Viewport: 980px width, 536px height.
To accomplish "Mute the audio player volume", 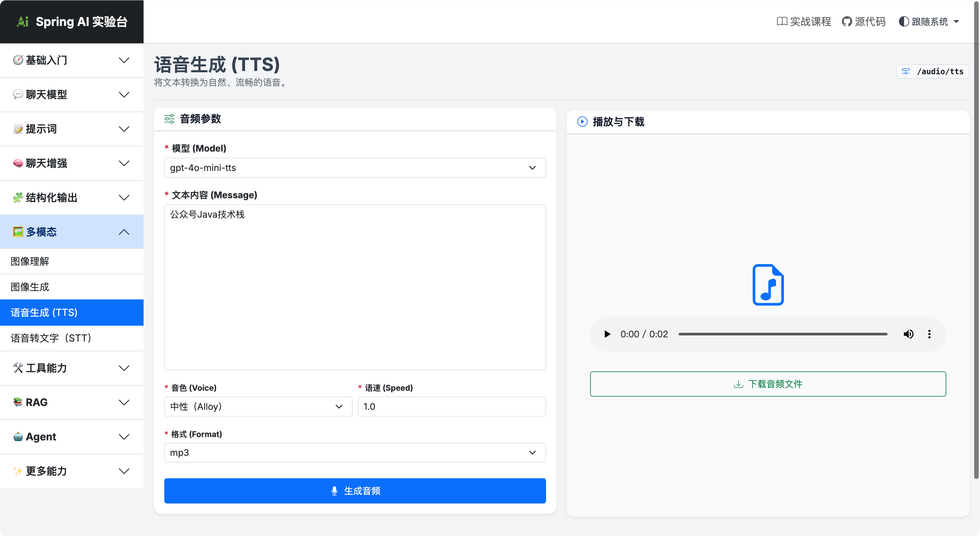I will pos(908,334).
